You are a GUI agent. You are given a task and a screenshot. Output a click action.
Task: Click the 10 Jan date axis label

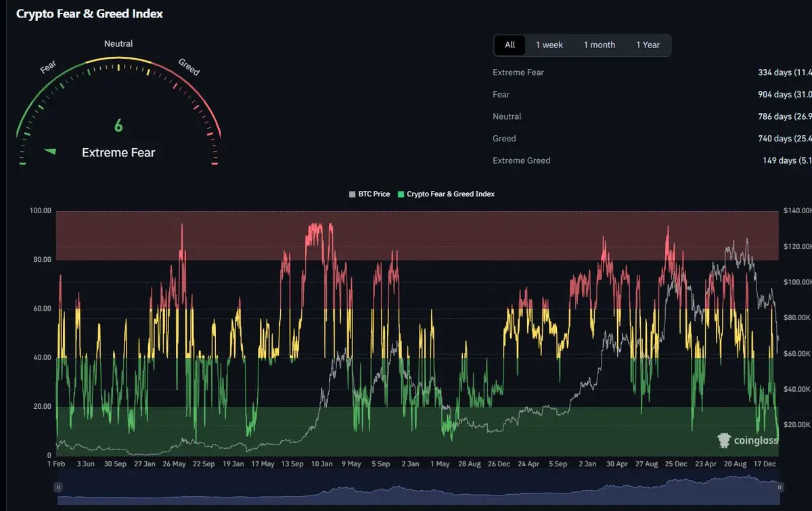point(321,465)
